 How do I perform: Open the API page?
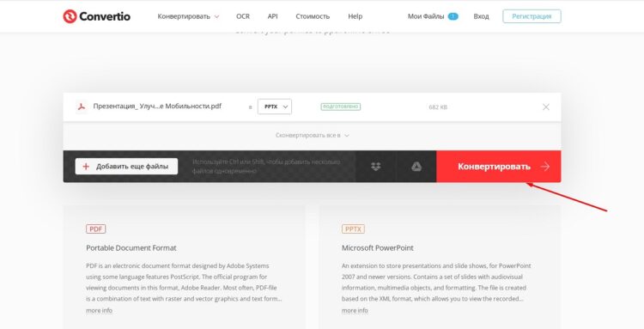pos(272,16)
